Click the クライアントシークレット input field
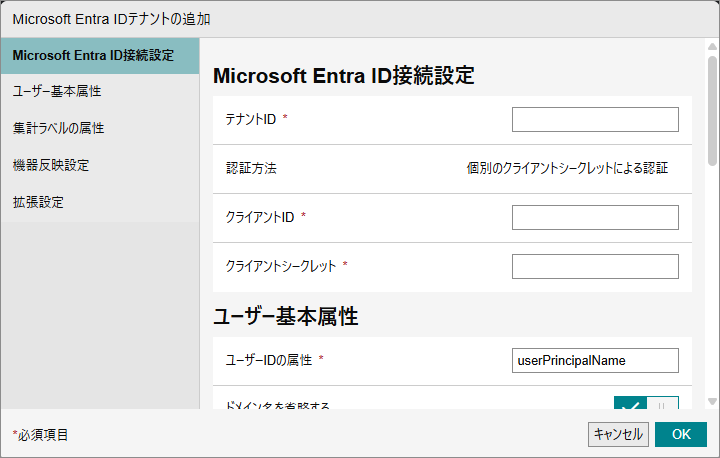The height and width of the screenshot is (458, 720). tap(595, 266)
